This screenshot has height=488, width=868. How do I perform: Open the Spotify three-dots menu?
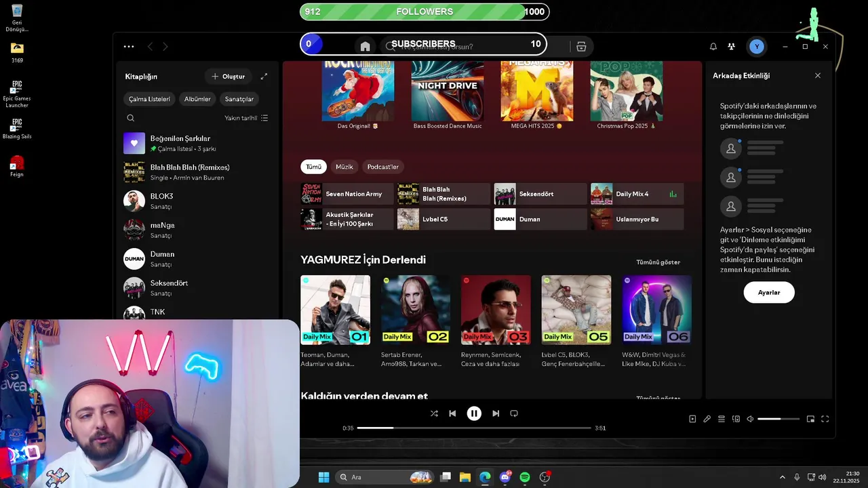tap(129, 47)
